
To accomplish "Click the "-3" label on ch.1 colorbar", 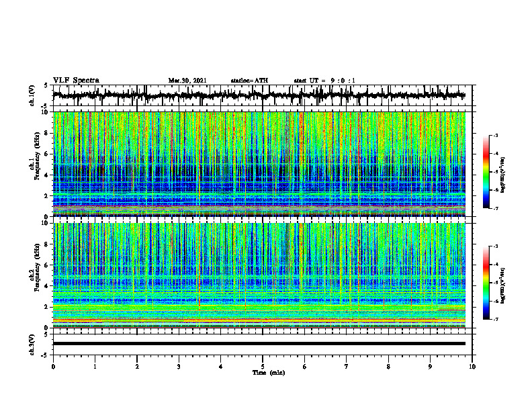I will click(496, 136).
